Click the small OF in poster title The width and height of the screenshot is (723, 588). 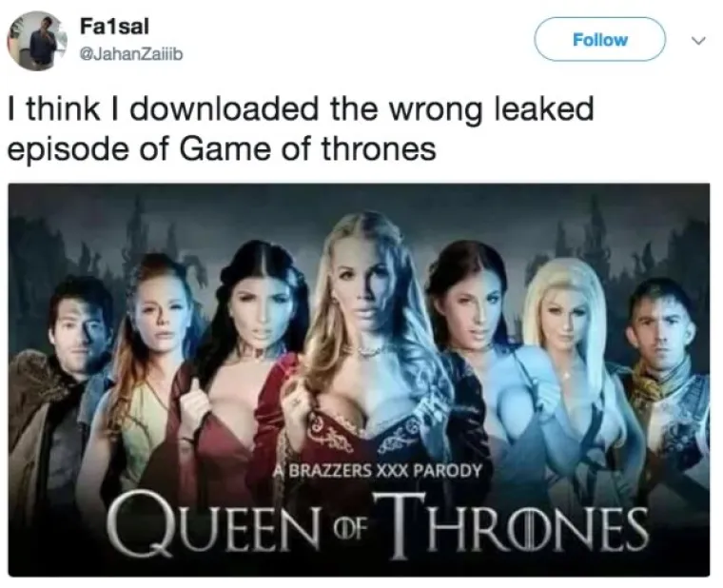coord(347,529)
